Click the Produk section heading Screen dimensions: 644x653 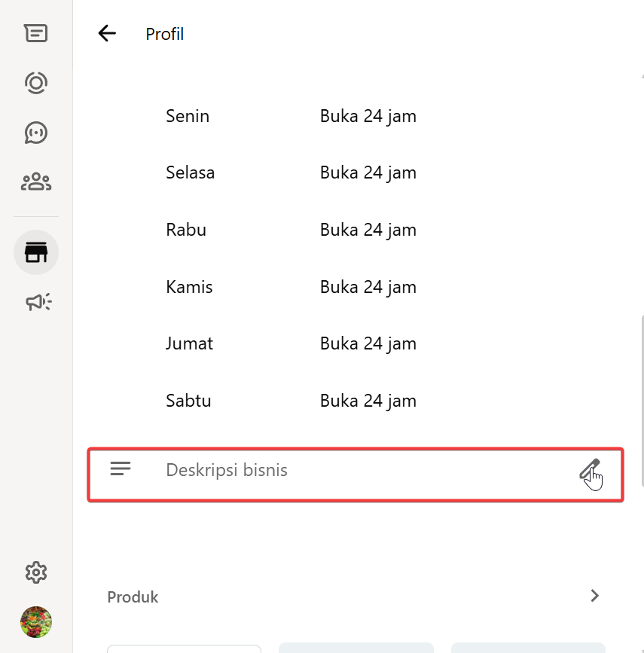tap(133, 597)
